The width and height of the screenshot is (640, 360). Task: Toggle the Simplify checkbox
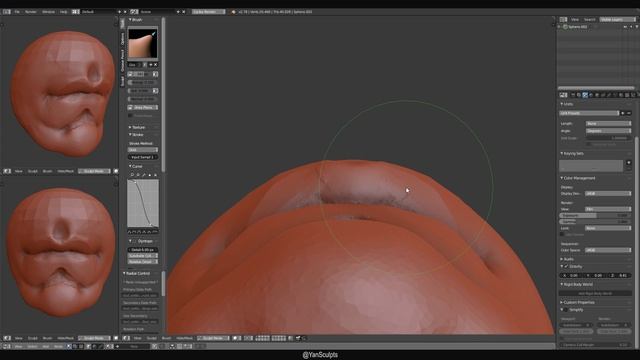[x=566, y=310]
